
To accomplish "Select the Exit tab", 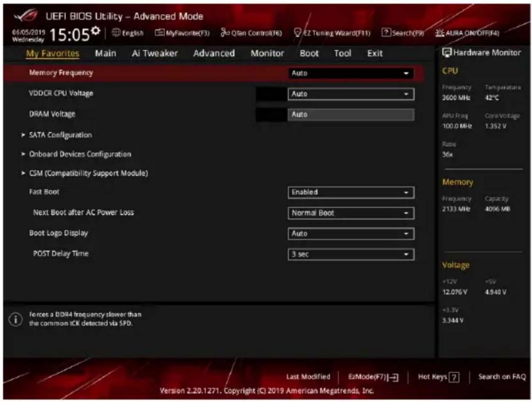I will point(374,53).
